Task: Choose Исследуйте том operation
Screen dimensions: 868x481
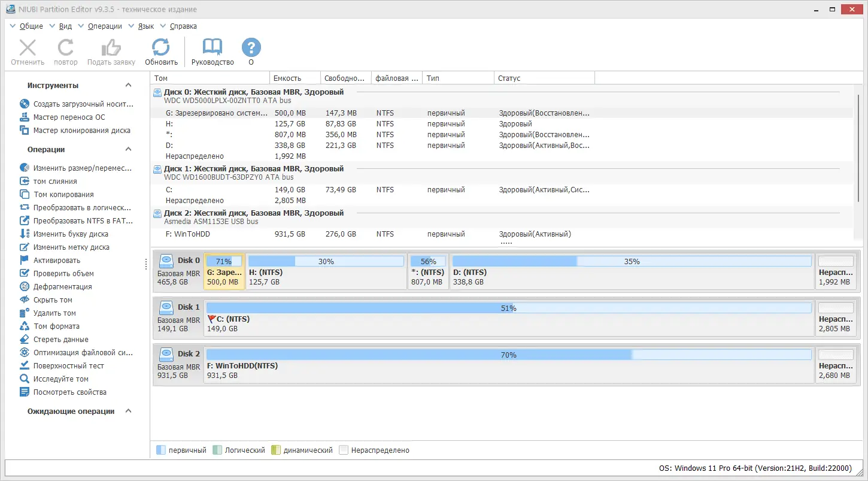Action: (x=54, y=379)
